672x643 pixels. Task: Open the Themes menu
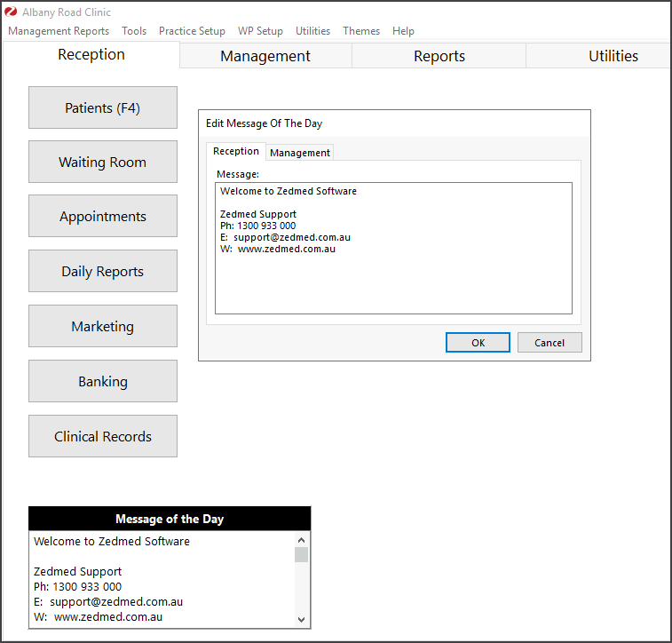point(361,31)
